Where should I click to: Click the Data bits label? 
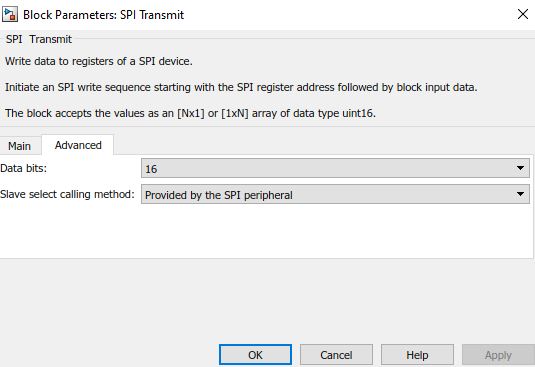pos(24,168)
